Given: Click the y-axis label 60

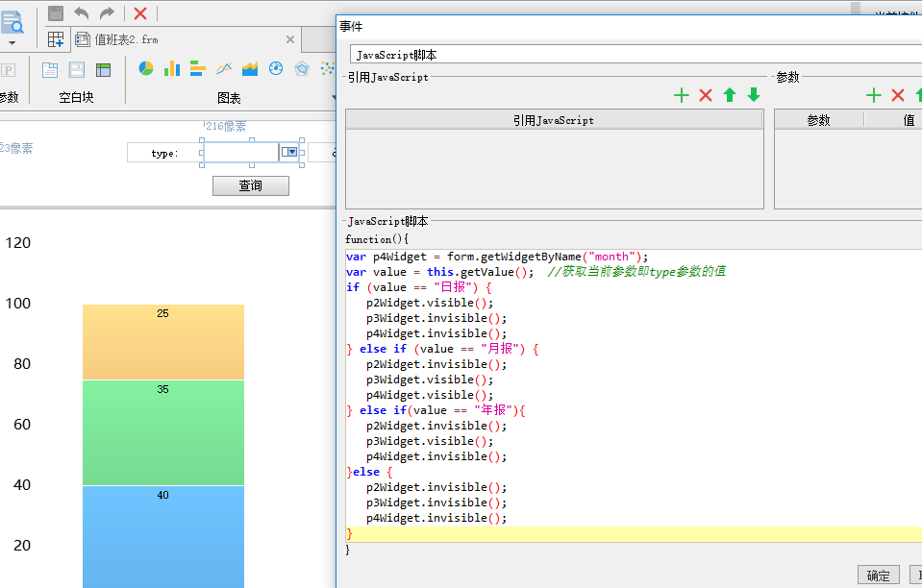Looking at the screenshot, I should (22, 424).
